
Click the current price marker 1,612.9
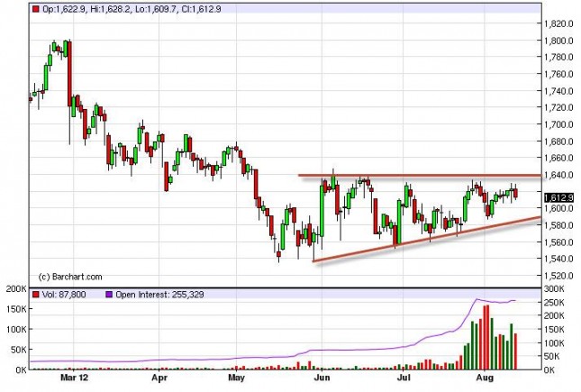558,197
